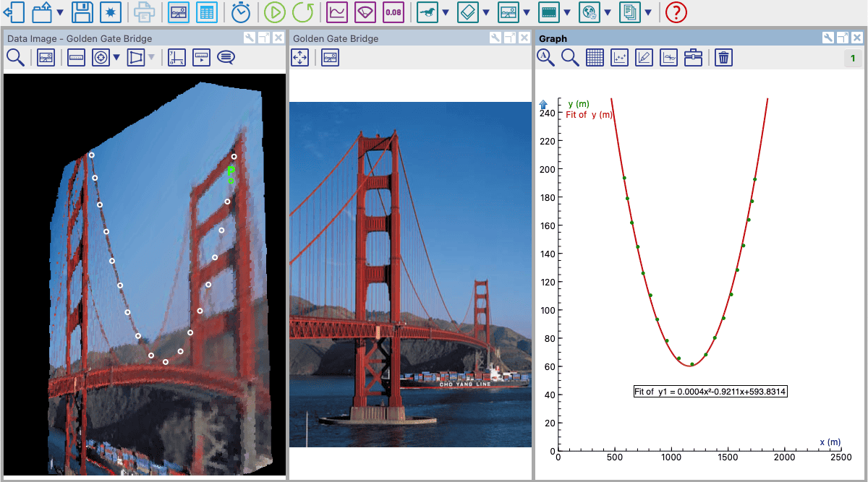
Task: Open the toolbox icon in Graph toolbar
Action: point(693,58)
